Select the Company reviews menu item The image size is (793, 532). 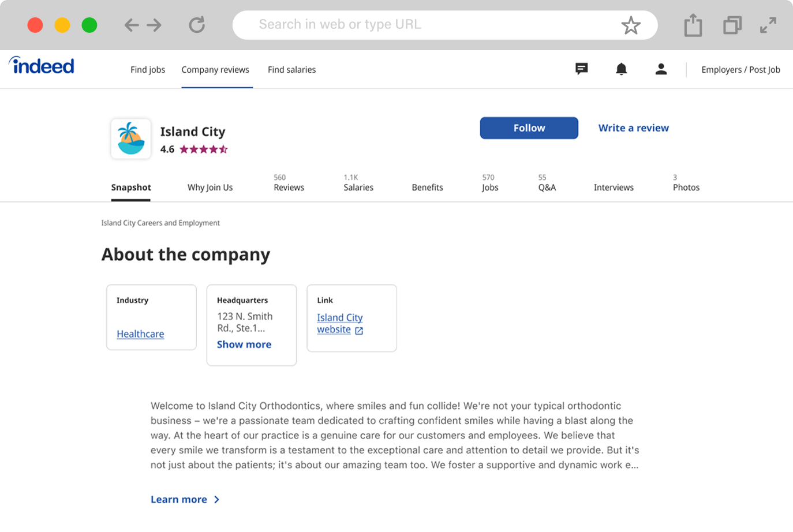point(215,69)
